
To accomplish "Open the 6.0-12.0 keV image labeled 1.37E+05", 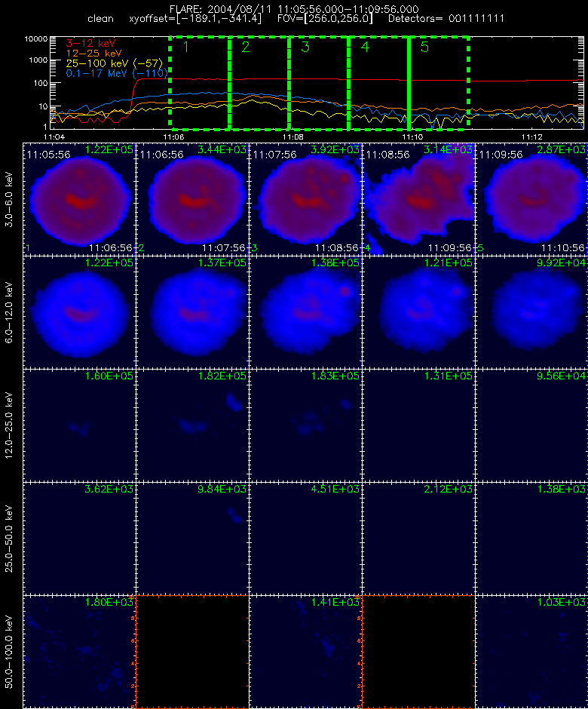I will coord(192,312).
